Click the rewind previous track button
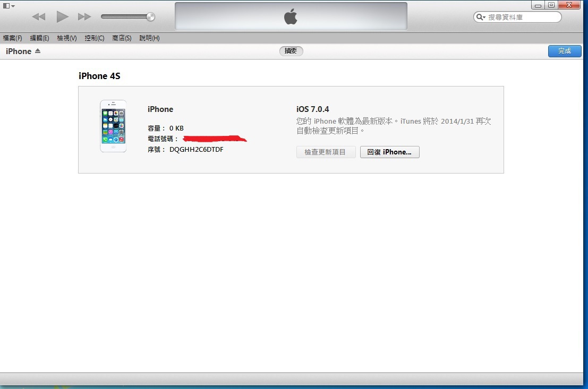This screenshot has height=389, width=588. (x=39, y=17)
